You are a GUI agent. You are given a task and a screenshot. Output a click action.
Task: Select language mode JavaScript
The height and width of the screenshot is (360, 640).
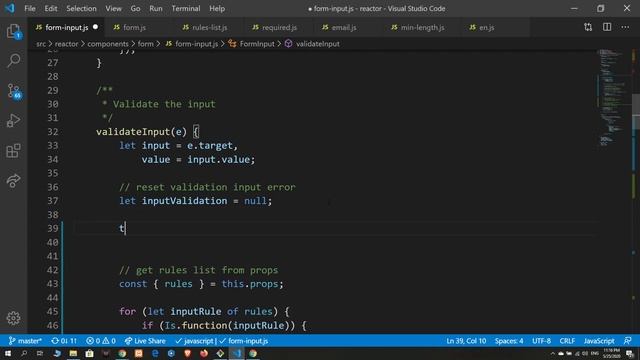[599, 341]
